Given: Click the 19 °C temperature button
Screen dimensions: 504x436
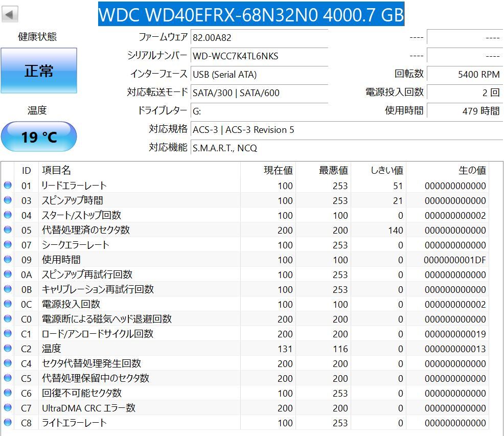Looking at the screenshot, I should [x=39, y=136].
